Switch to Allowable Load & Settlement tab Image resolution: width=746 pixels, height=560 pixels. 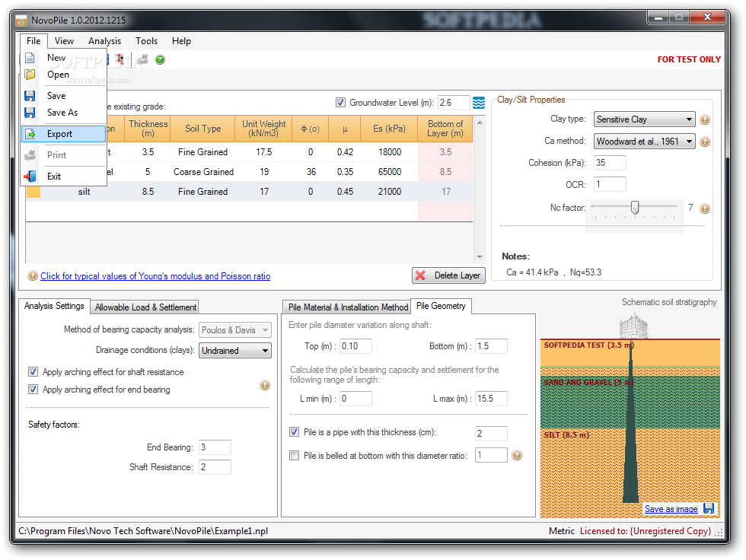[145, 307]
